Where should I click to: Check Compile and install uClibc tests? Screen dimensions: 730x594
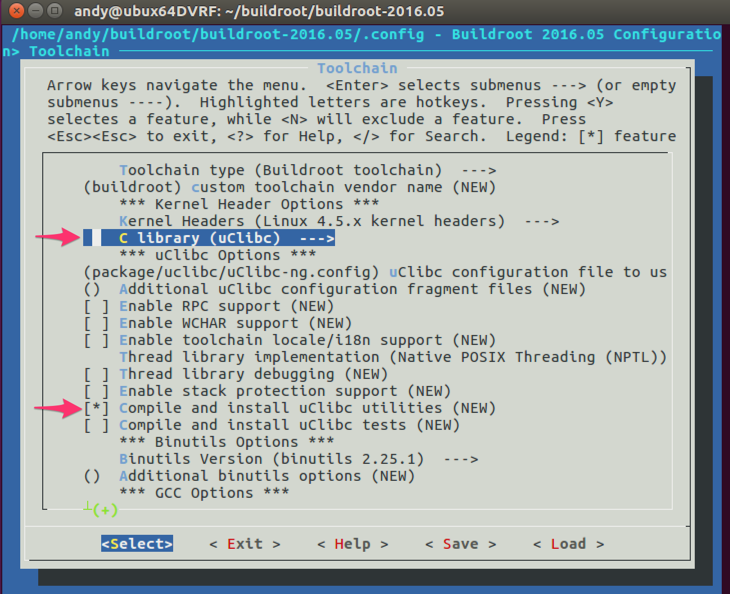[96, 425]
